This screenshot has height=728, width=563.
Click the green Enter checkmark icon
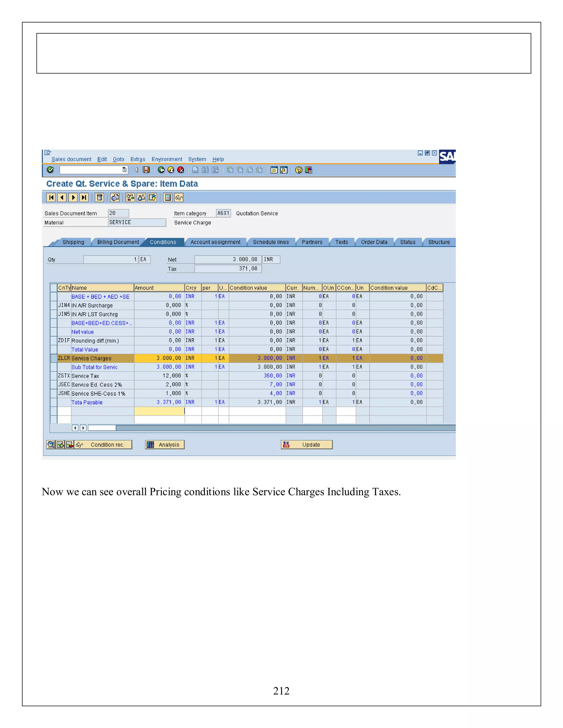(50, 170)
